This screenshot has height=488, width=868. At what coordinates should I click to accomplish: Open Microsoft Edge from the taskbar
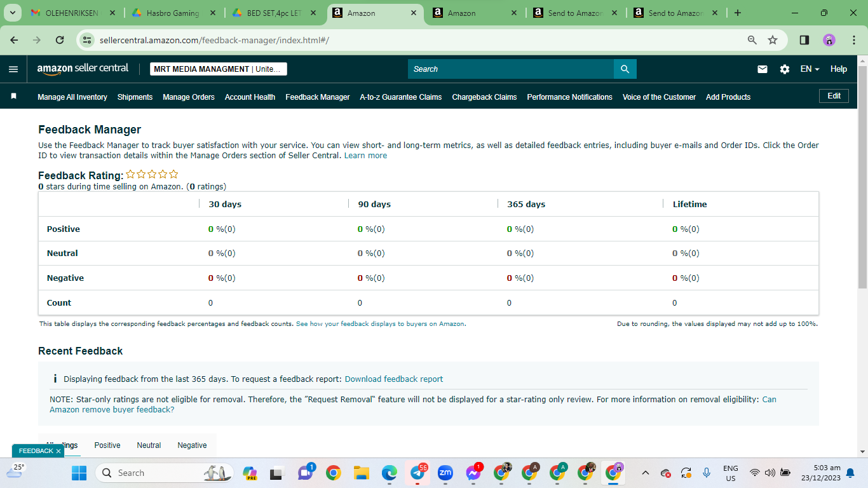(390, 473)
